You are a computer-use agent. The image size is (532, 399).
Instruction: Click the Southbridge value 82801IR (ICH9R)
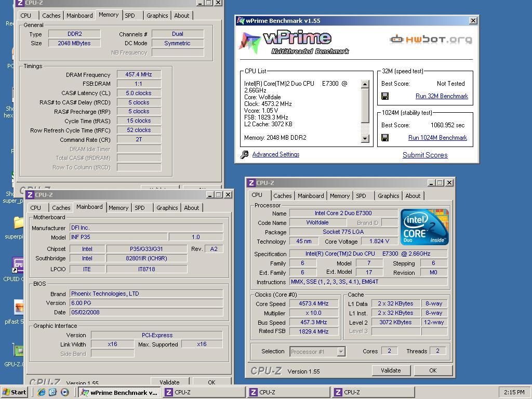[x=147, y=258]
